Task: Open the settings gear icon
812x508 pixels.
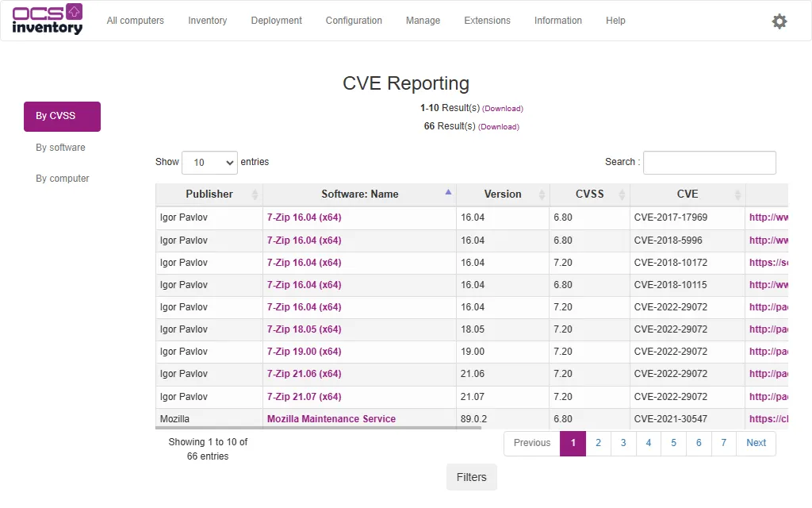Action: point(779,21)
